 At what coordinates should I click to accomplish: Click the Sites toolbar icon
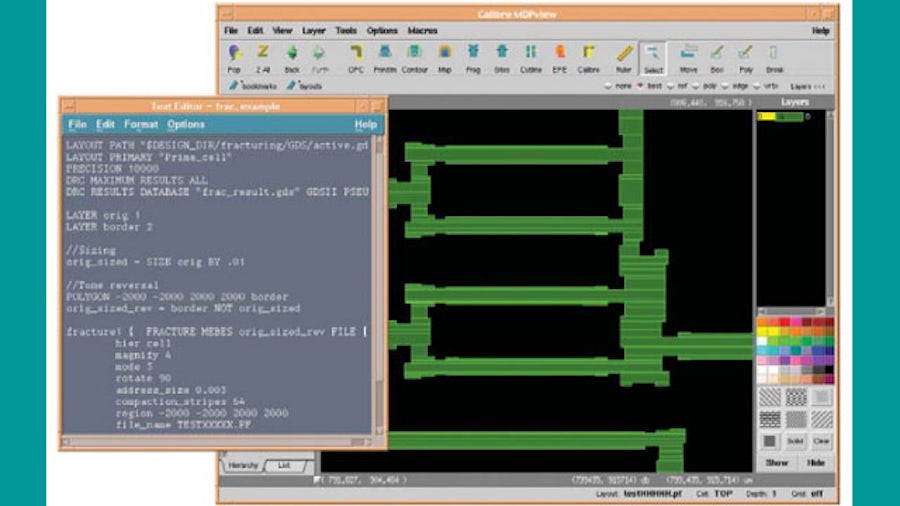pyautogui.click(x=502, y=59)
